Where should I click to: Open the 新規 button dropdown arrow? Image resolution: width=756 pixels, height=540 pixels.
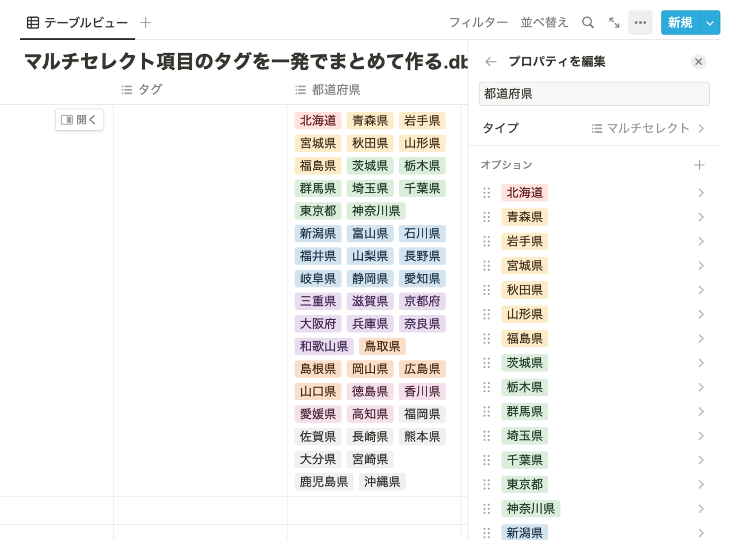[710, 22]
